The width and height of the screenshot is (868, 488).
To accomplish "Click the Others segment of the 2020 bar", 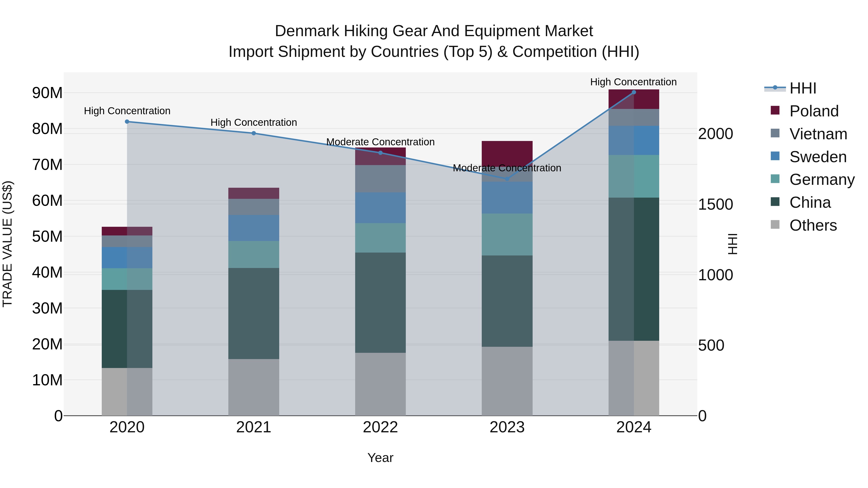I will coord(127,392).
